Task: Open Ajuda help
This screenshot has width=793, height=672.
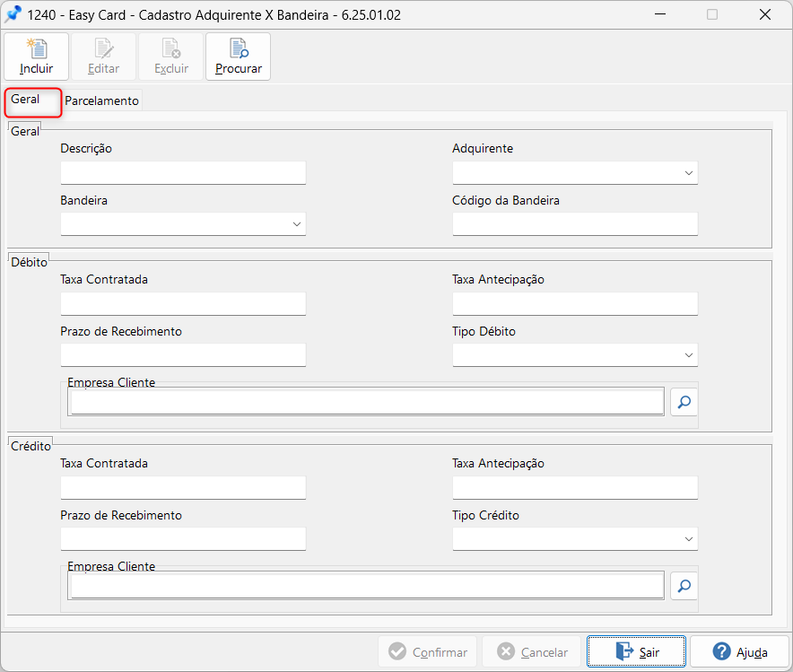Action: (739, 652)
